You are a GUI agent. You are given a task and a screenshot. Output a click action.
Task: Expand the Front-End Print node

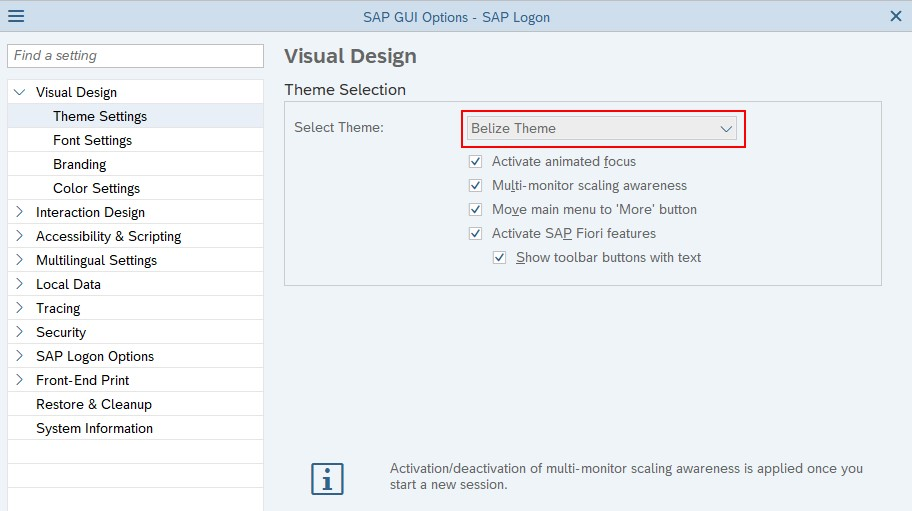(19, 380)
